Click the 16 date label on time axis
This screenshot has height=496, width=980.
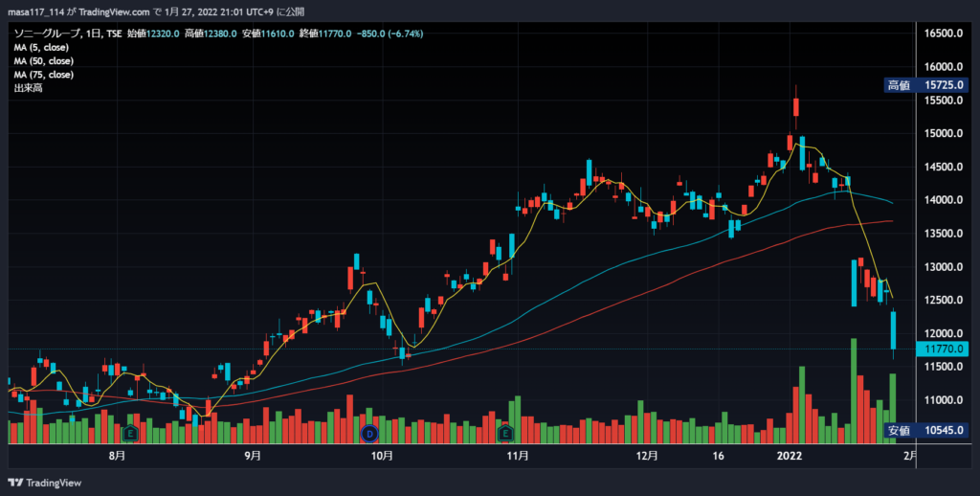[718, 456]
